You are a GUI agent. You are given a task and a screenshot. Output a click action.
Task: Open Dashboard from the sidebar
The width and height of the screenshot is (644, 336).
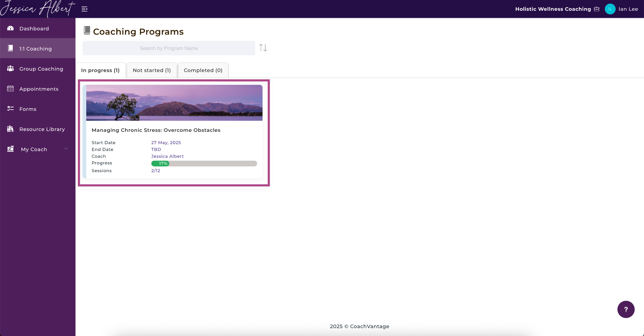point(38,28)
